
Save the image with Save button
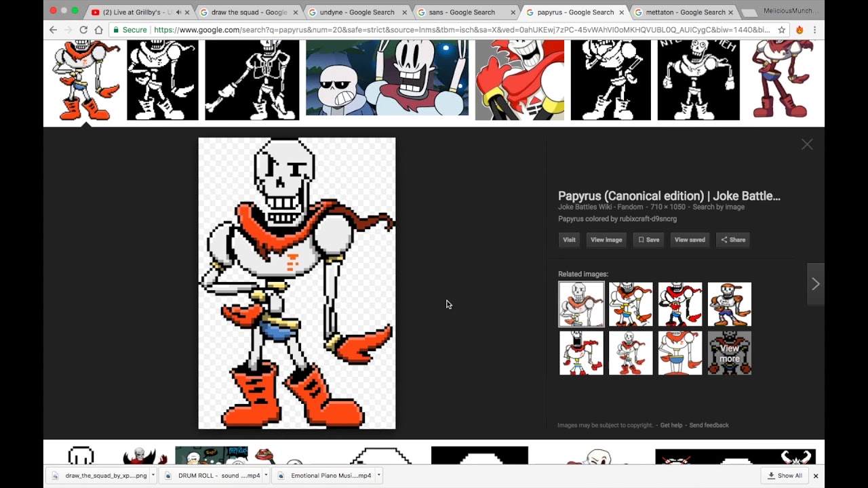[648, 239]
